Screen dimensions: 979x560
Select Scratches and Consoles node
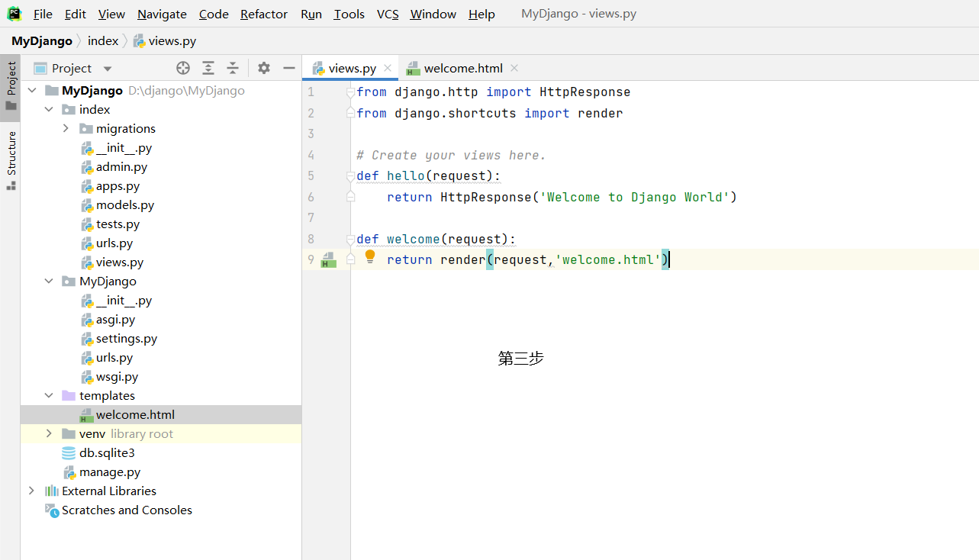[118, 510]
